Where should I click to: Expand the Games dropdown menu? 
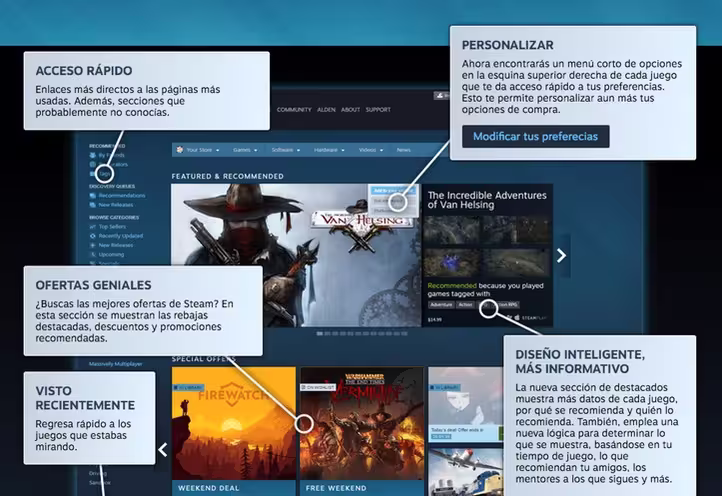tap(245, 150)
